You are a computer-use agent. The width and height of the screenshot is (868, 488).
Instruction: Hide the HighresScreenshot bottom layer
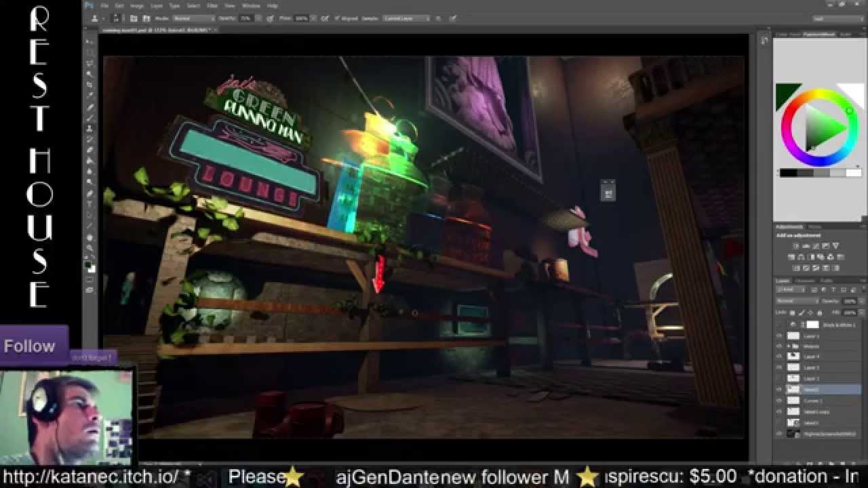[778, 432]
